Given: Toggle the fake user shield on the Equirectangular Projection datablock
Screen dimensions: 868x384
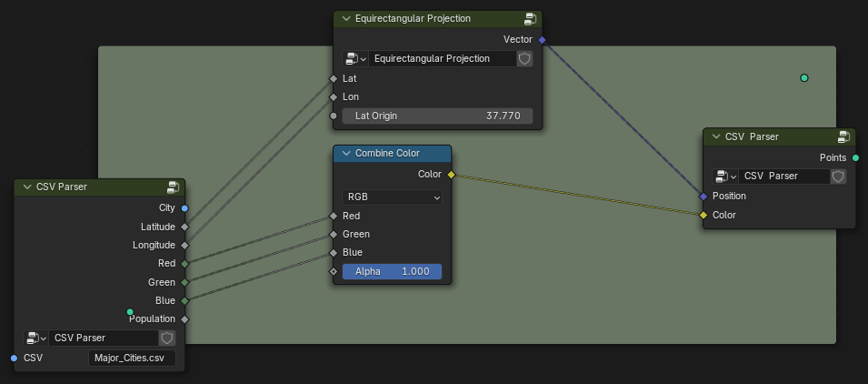Looking at the screenshot, I should point(524,59).
